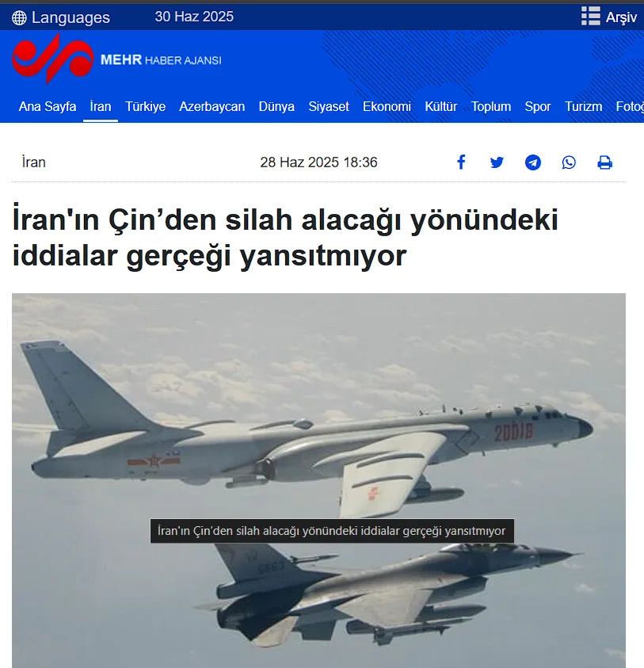Image resolution: width=644 pixels, height=668 pixels.
Task: Open the Azerbaycan section
Action: 212,106
